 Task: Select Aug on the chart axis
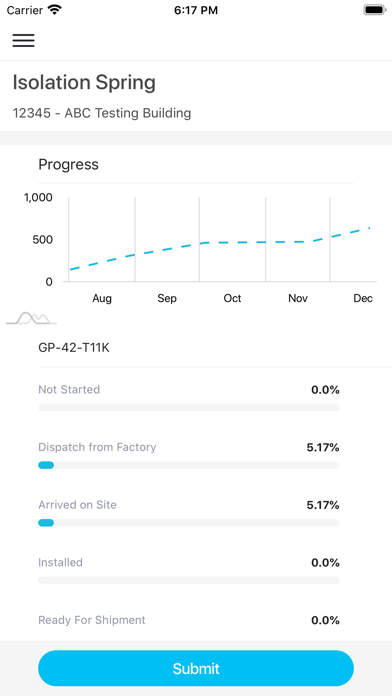[102, 298]
